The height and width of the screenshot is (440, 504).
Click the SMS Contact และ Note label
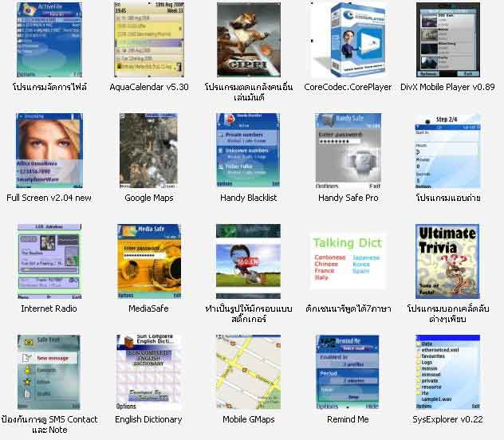pyautogui.click(x=49, y=425)
